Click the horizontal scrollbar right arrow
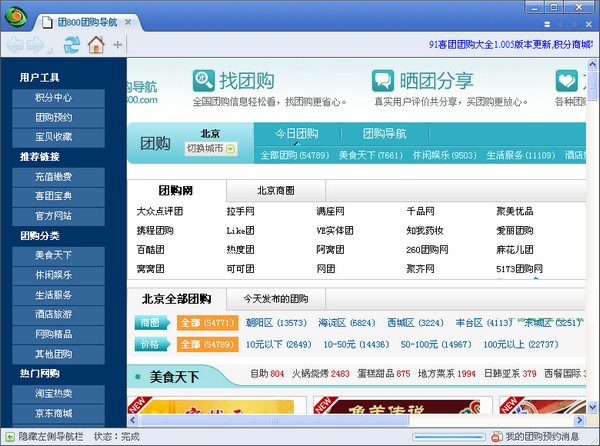 (579, 420)
